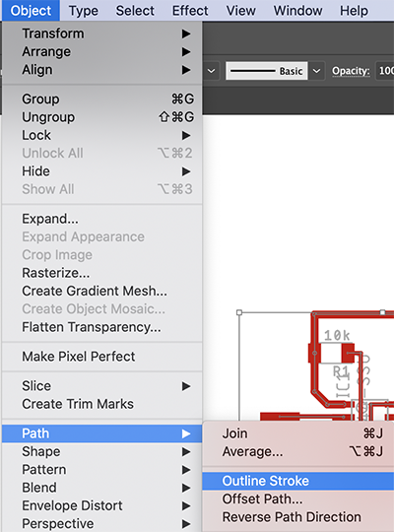394x532 pixels.
Task: Open the Align submenu
Action: [x=102, y=70]
